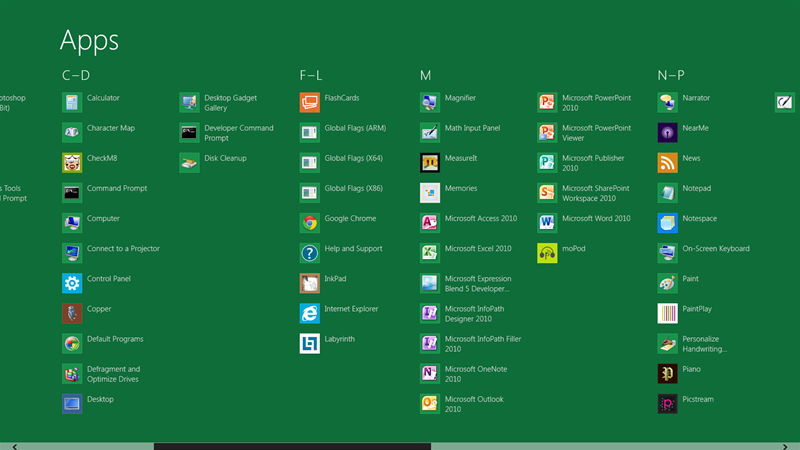The width and height of the screenshot is (800, 450).
Task: Open the Computer icon
Action: [x=72, y=223]
